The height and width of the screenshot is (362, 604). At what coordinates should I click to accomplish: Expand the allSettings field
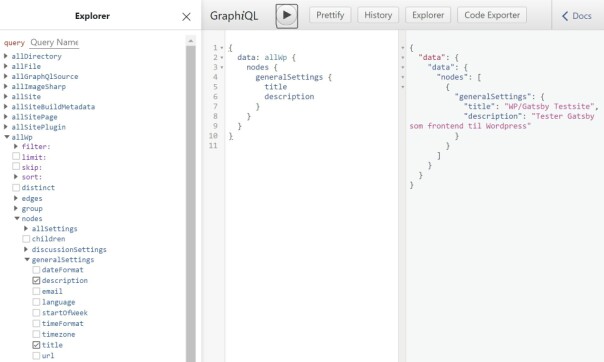(26, 229)
